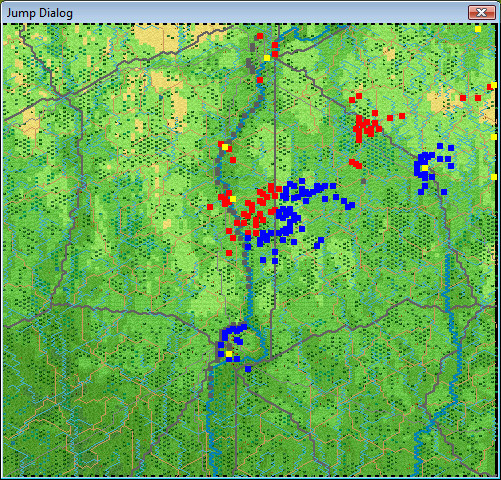Image resolution: width=501 pixels, height=480 pixels.
Task: Select yellow objective among central western red units
Action: point(233,199)
